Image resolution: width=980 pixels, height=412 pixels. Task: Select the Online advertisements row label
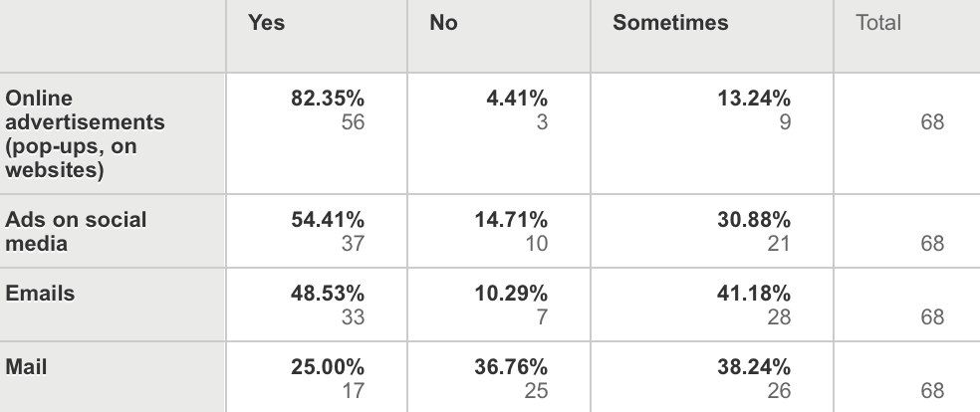click(x=85, y=134)
